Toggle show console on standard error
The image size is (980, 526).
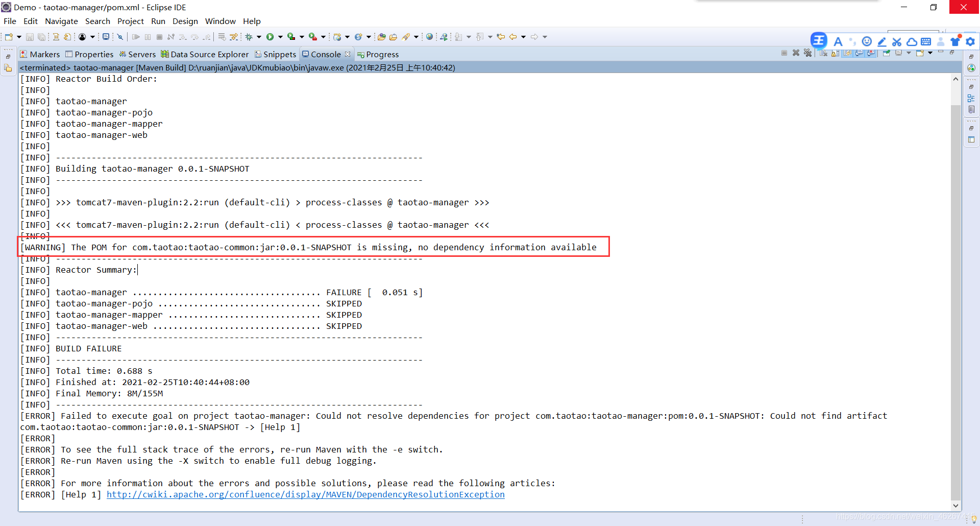[871, 53]
